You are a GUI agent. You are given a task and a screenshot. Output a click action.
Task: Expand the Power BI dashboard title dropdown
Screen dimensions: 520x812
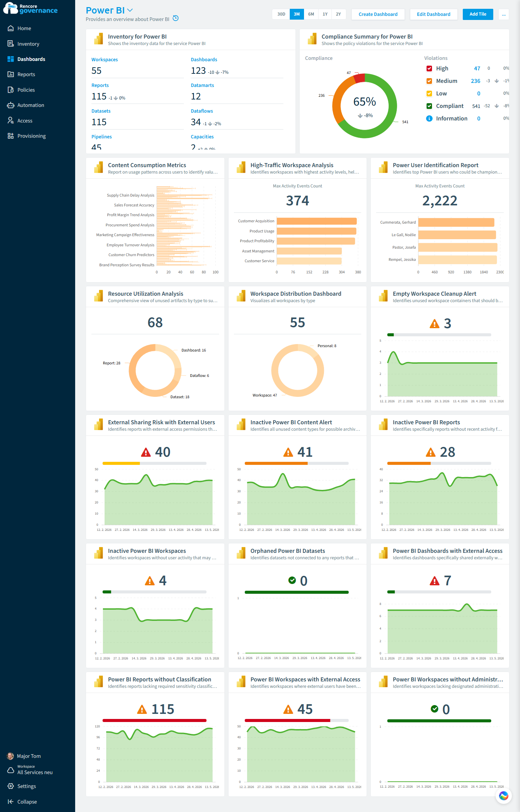click(130, 10)
